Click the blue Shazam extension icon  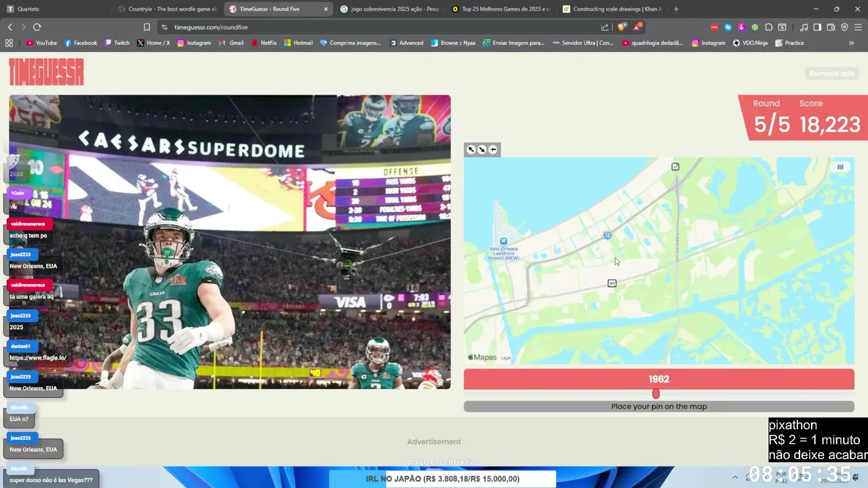(728, 27)
